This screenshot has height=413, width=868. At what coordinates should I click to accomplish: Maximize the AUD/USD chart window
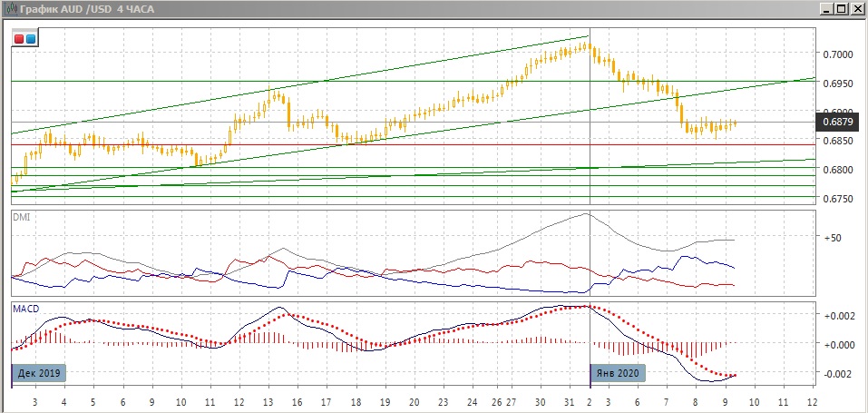point(842,9)
